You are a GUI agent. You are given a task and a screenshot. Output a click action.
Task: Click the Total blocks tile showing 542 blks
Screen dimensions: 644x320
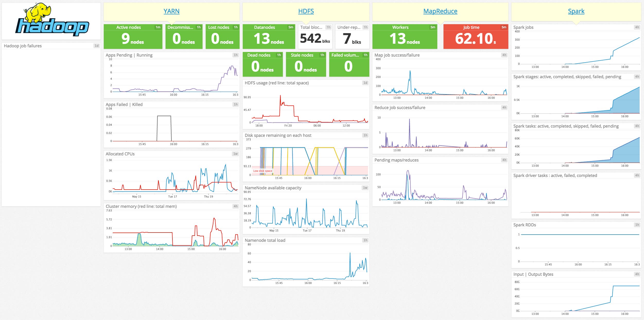pyautogui.click(x=315, y=37)
